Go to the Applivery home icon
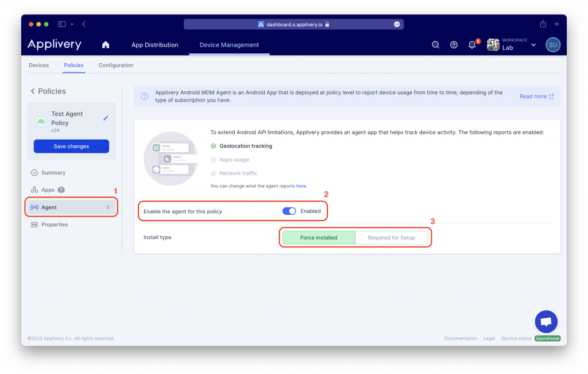This screenshot has width=588, height=374. tap(106, 45)
